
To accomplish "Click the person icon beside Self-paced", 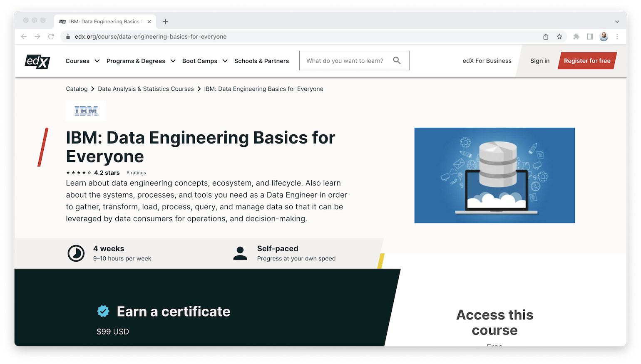I will coord(240,253).
